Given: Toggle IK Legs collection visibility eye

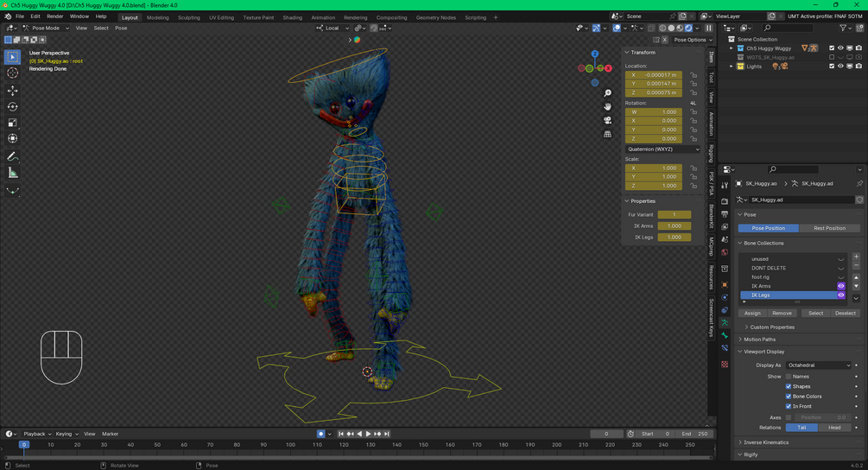Looking at the screenshot, I should pyautogui.click(x=841, y=295).
